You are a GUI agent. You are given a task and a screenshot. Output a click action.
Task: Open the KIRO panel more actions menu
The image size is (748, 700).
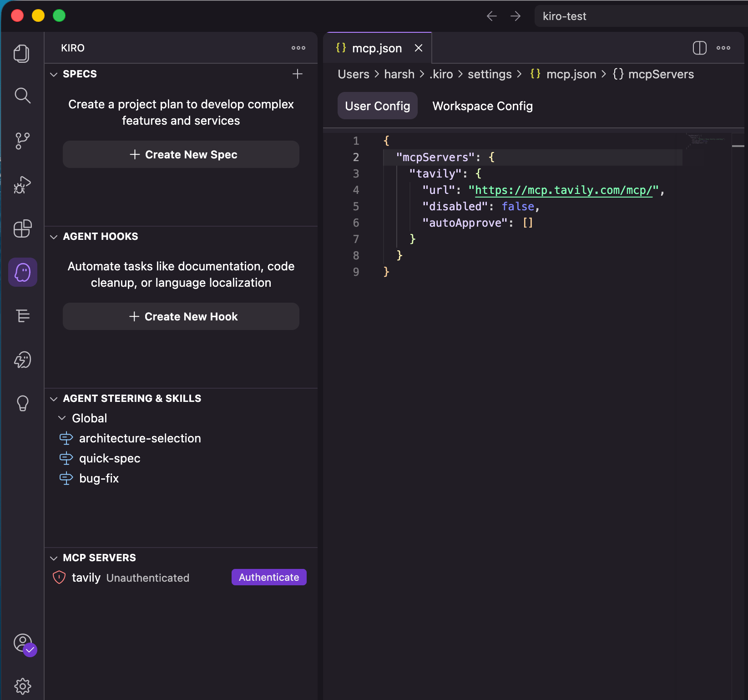[298, 48]
